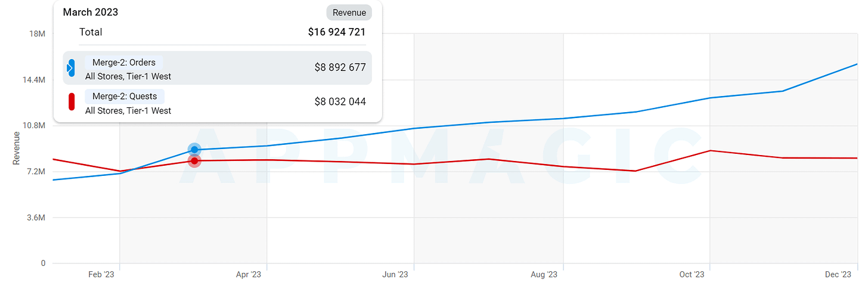The image size is (868, 288).
Task: Click the Aug '23 x-axis label
Action: (544, 275)
